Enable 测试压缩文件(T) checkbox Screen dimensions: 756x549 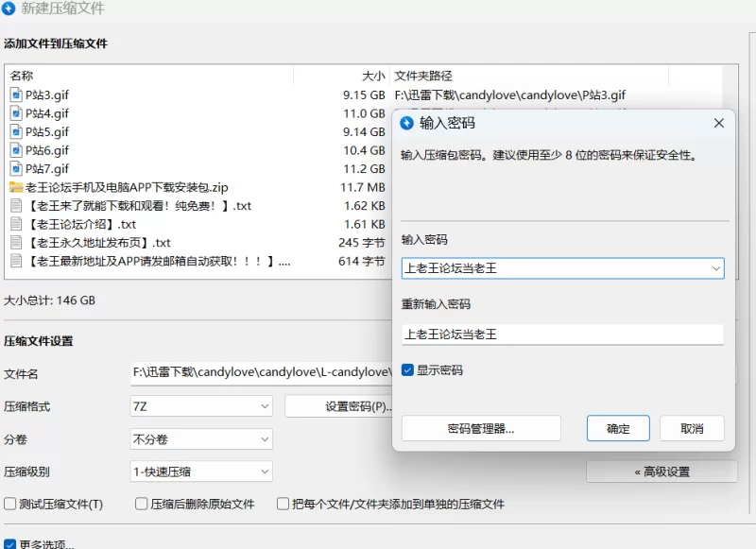pos(9,504)
